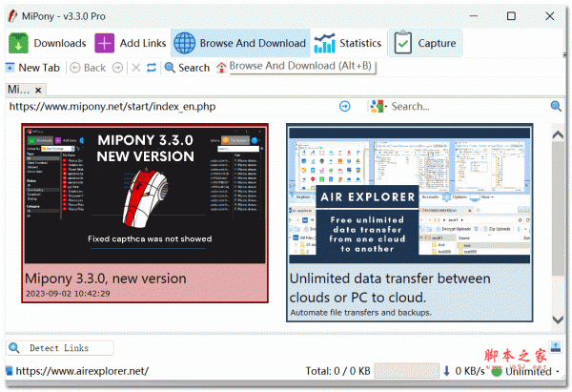This screenshot has width=572, height=392.
Task: Click the Downloads green arrow icon
Action: coord(18,43)
